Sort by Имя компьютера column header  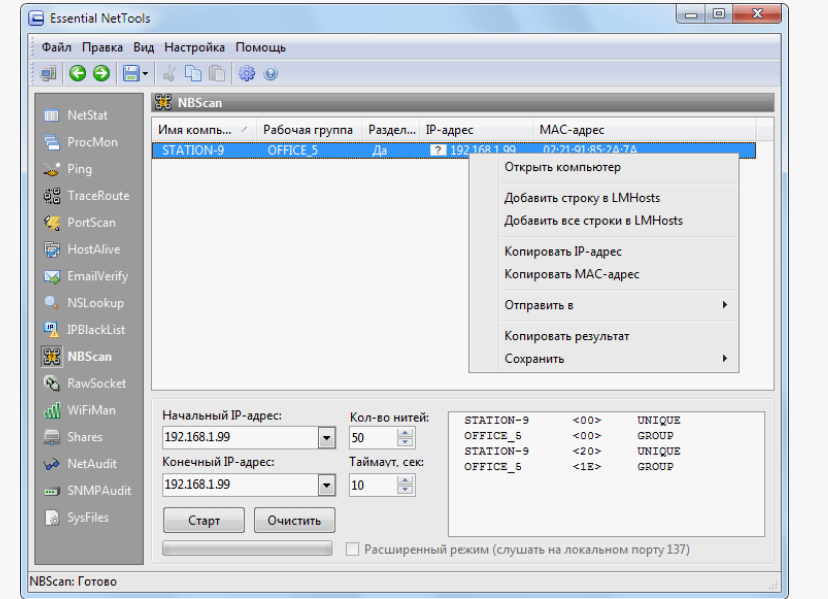click(x=204, y=130)
